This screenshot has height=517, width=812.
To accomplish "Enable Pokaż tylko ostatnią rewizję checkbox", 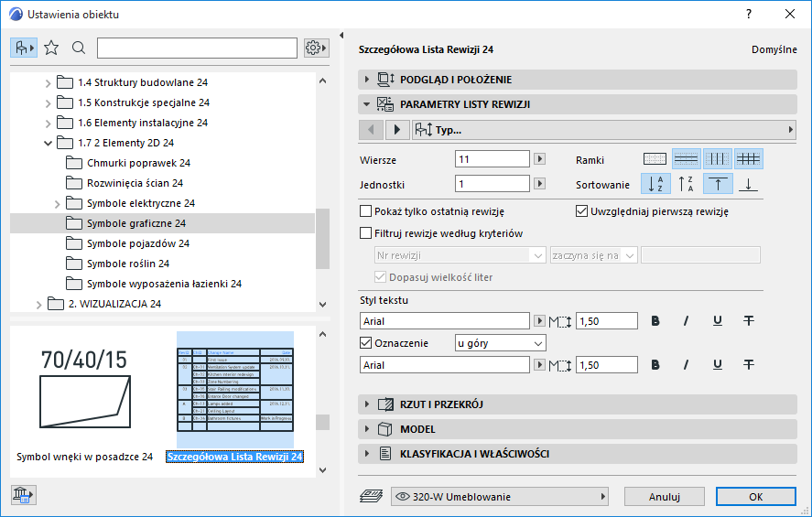I will coord(367,211).
